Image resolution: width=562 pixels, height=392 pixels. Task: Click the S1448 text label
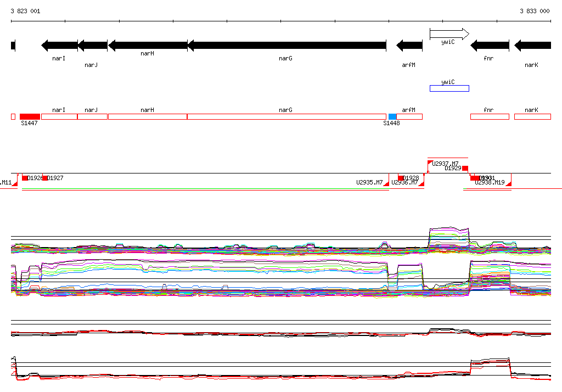point(391,124)
